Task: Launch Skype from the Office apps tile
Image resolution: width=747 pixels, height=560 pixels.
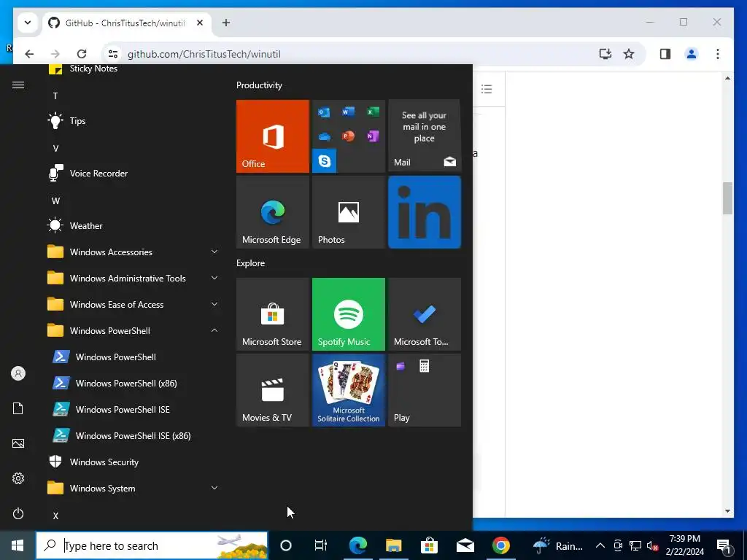Action: click(x=325, y=161)
